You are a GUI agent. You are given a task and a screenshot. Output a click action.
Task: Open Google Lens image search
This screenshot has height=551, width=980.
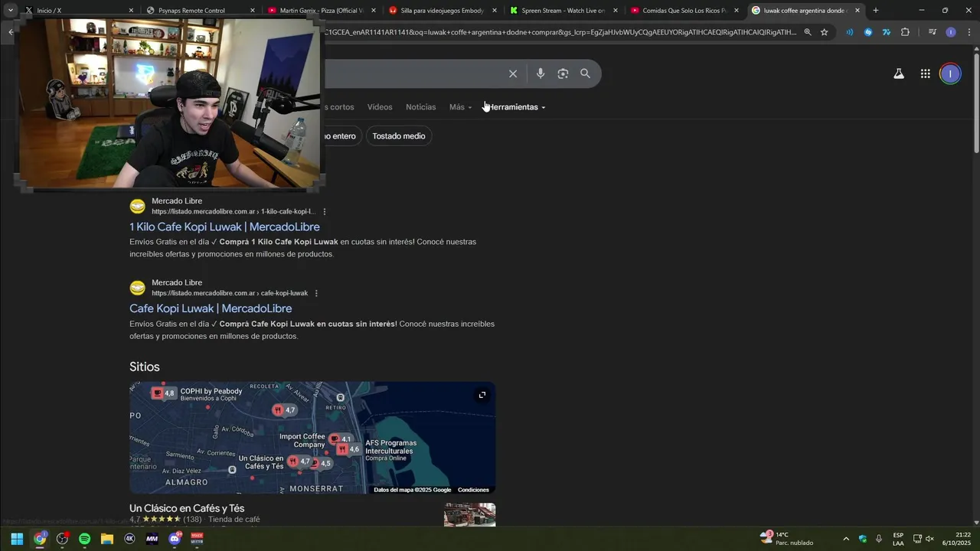tap(563, 73)
